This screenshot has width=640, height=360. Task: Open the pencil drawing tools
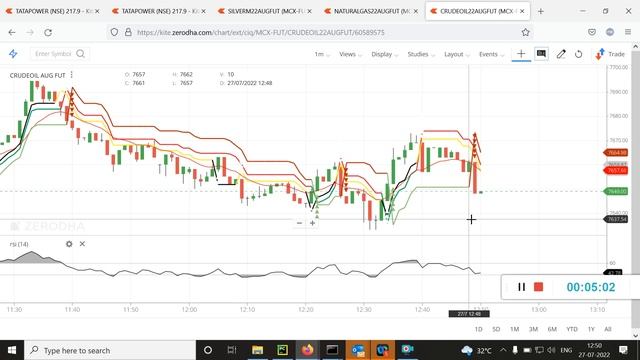coord(561,54)
